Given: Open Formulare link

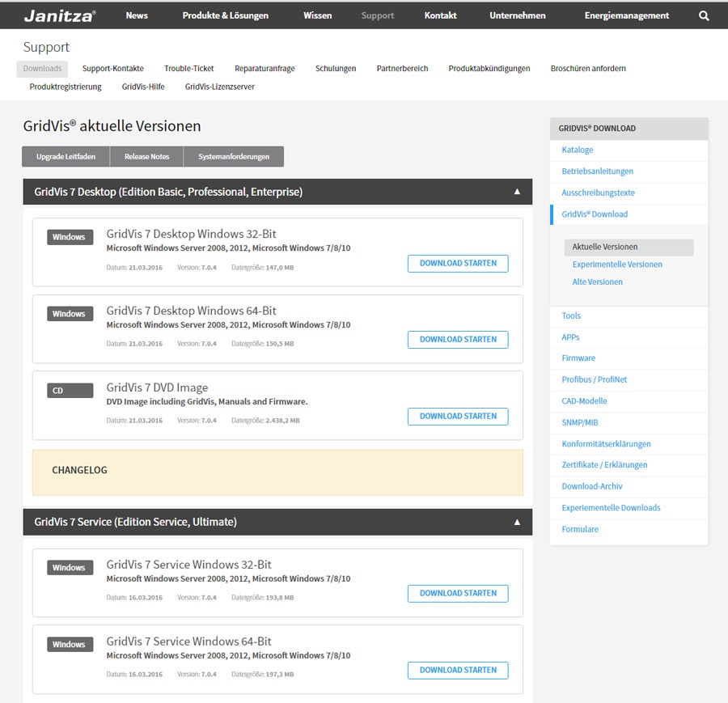Looking at the screenshot, I should coord(580,529).
